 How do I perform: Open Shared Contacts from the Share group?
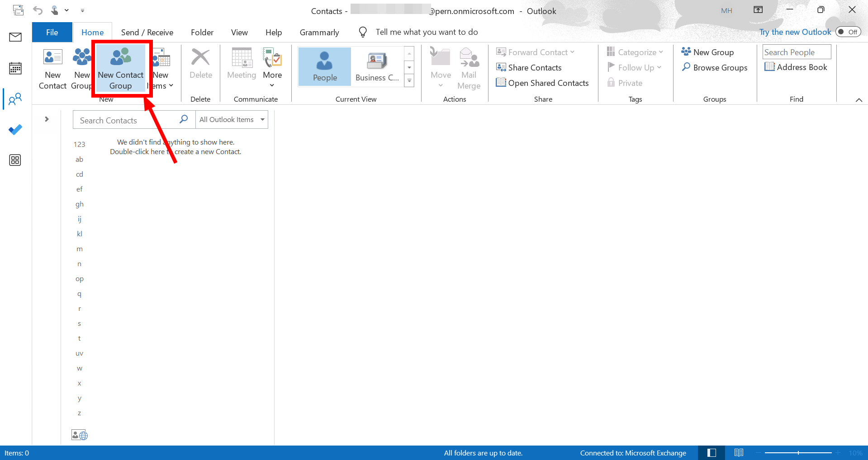click(542, 83)
